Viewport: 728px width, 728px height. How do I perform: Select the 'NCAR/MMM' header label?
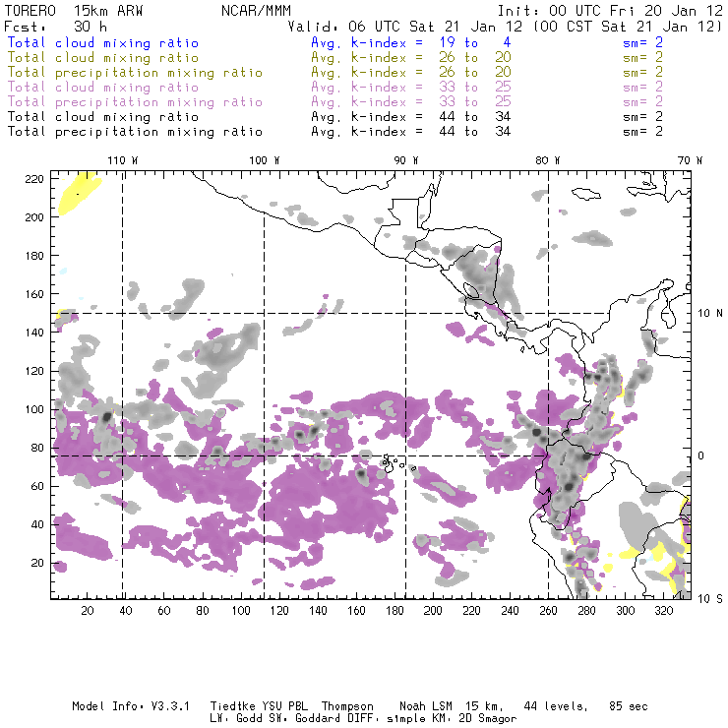coord(256,11)
